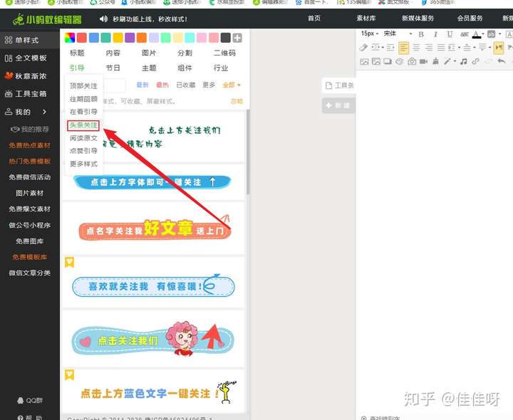Screen dimensions: 513x420
Task: Pick the purple color swatch
Action: pos(130,38)
